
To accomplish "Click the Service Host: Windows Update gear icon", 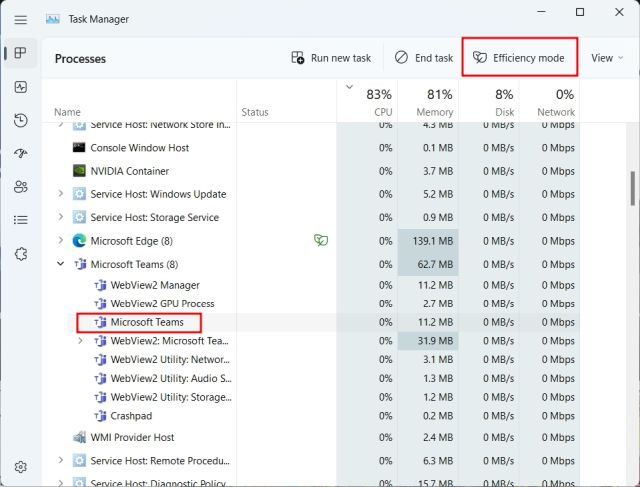I will click(x=79, y=194).
